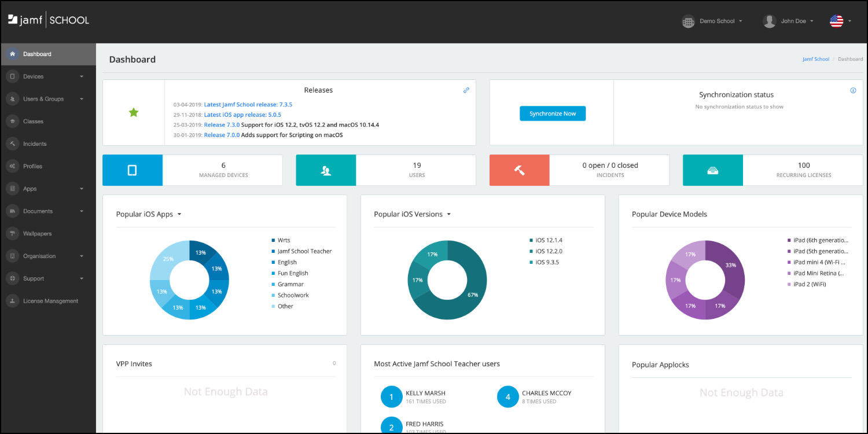Click the blue Managed Devices tablet tile
Viewport: 868px width, 434px height.
coord(133,170)
